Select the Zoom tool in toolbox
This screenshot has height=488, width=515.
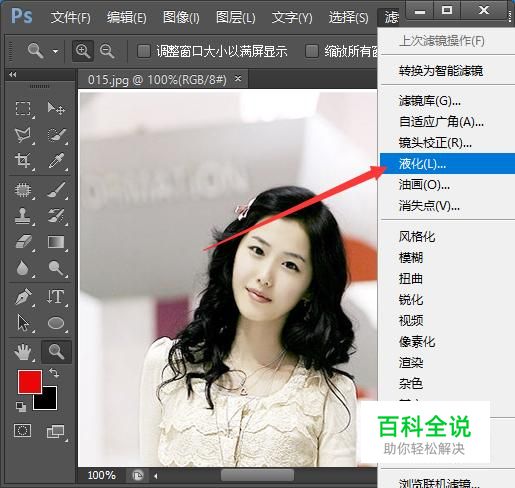click(56, 352)
